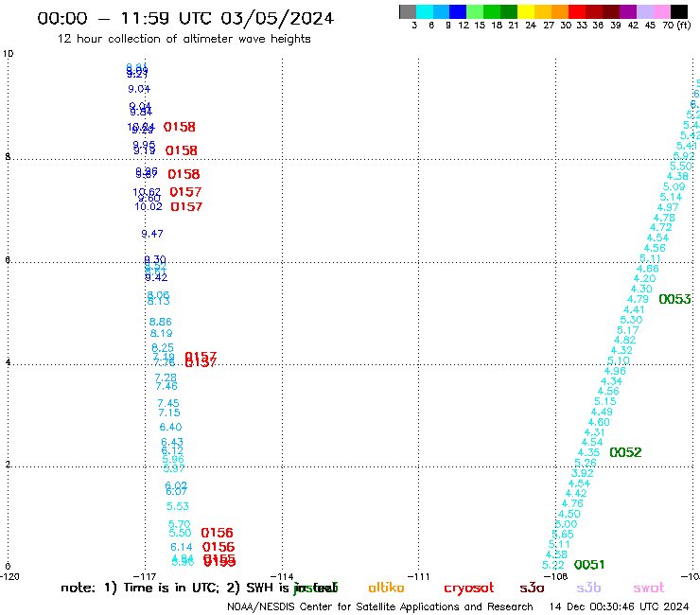Click the green '0051' time label
This screenshot has height=615, width=700.
pyautogui.click(x=588, y=565)
